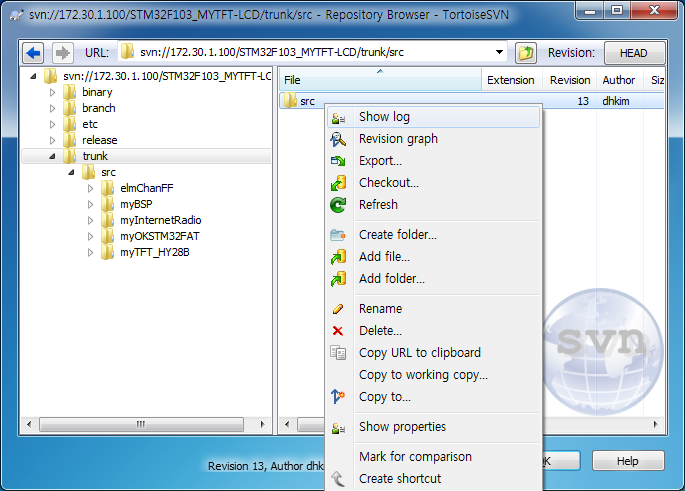Select the myInternetRadio tree item
This screenshot has width=685, height=491.
161,220
